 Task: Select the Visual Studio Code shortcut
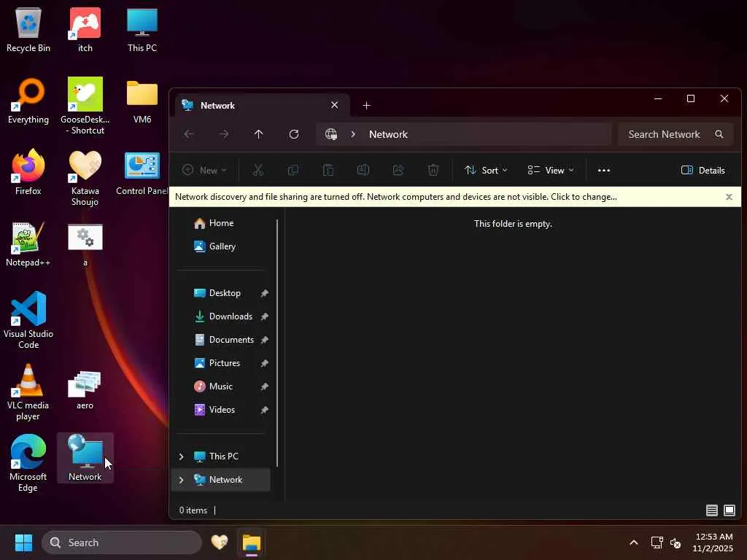(28, 320)
